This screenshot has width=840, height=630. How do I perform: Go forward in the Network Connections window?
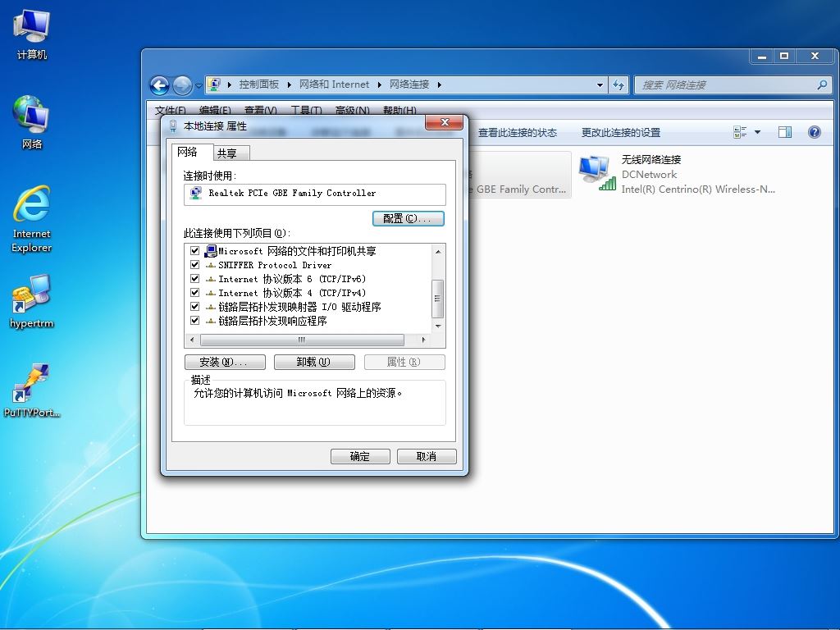182,84
